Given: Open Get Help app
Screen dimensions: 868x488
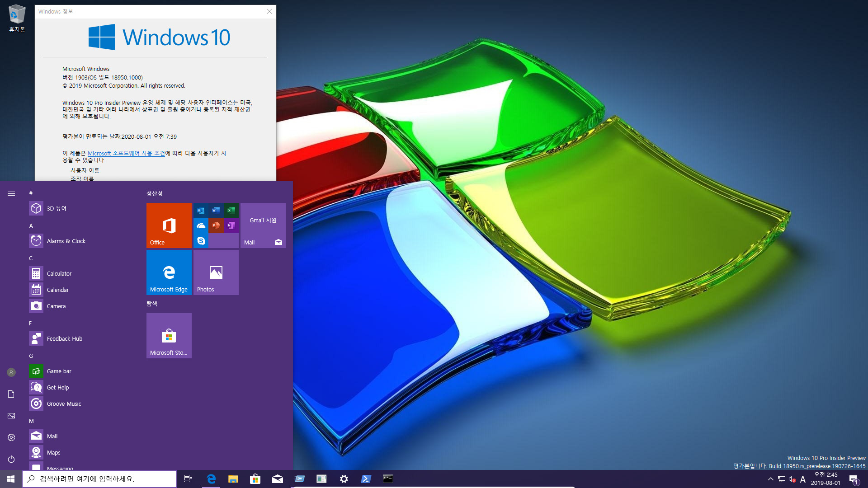Looking at the screenshot, I should coord(81,387).
